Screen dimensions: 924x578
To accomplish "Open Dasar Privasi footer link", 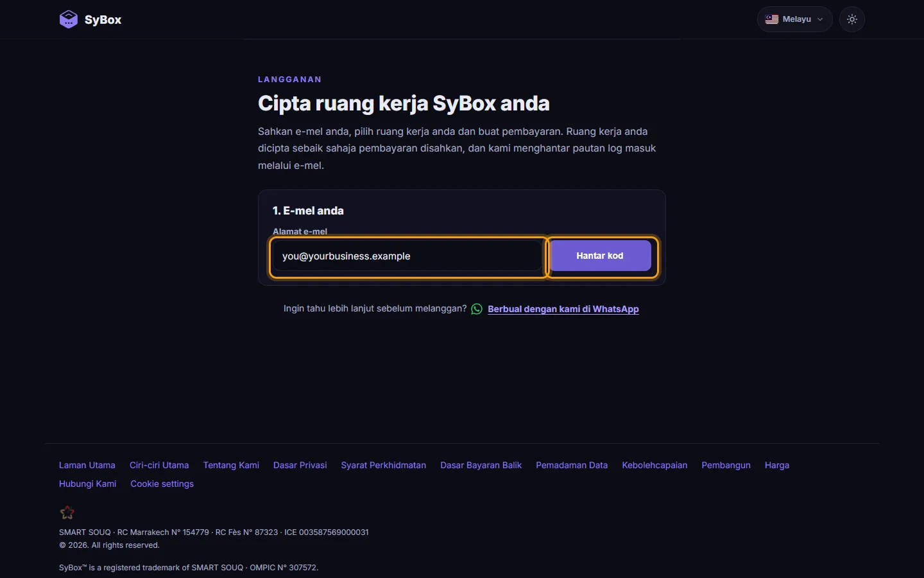I will [x=300, y=465].
